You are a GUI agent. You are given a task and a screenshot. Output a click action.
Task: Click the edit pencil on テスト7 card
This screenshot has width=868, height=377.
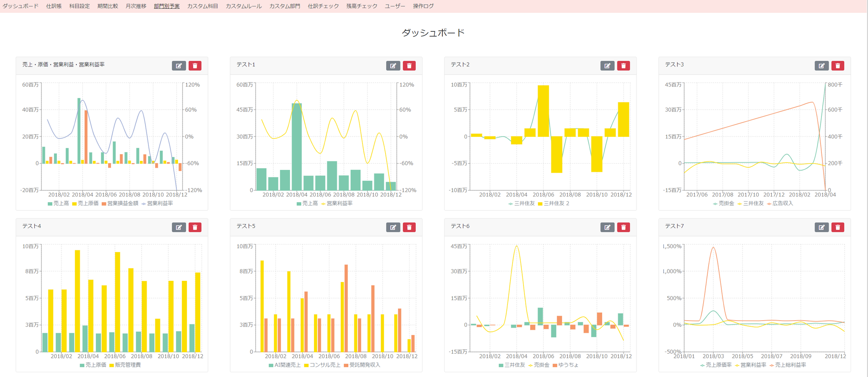click(821, 227)
